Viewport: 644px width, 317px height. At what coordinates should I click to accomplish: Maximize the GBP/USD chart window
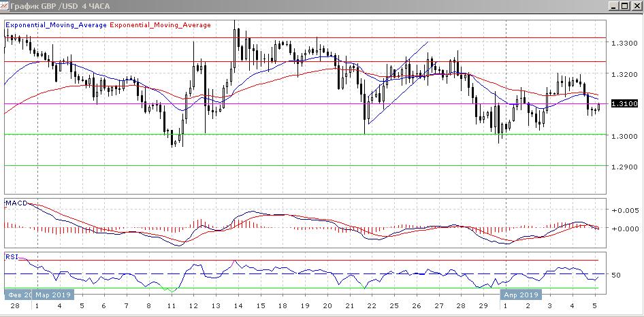click(x=623, y=7)
